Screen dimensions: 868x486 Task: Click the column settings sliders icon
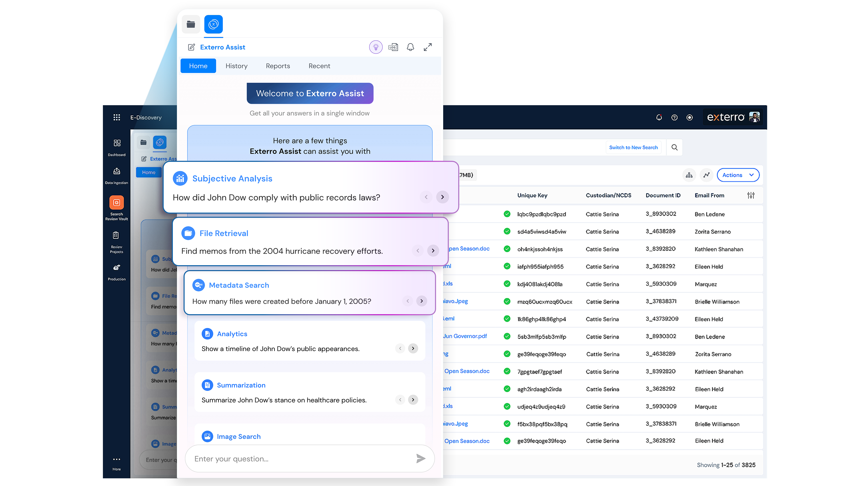(751, 195)
